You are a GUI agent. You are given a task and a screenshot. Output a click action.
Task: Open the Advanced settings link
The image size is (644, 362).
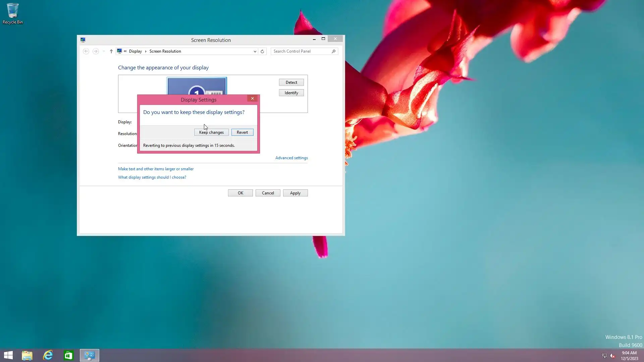291,158
